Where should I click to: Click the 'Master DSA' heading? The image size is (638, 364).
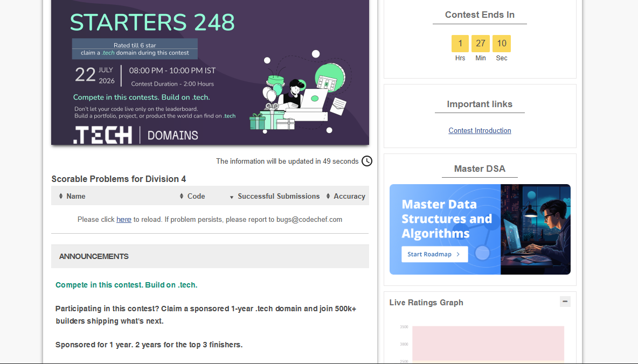click(480, 169)
